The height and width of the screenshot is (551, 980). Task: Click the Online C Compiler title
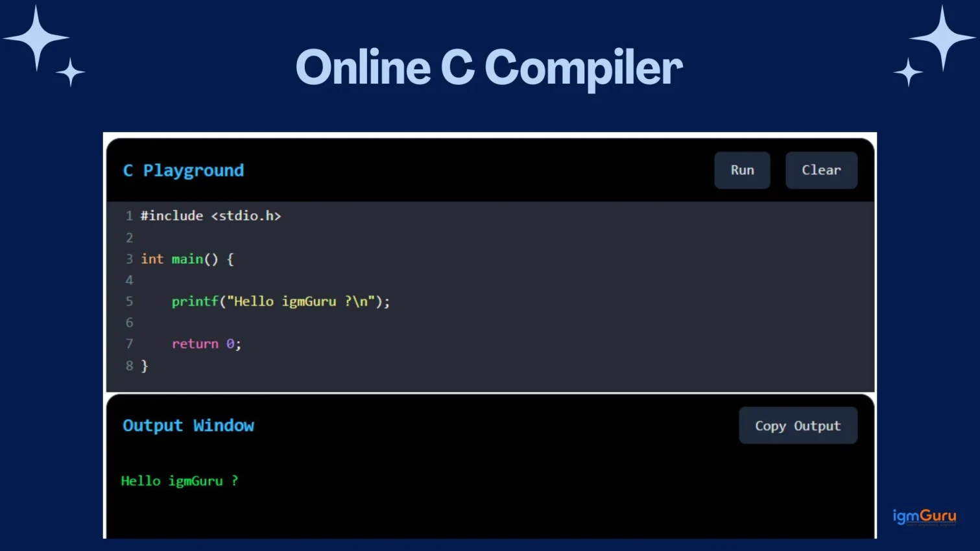(x=489, y=67)
